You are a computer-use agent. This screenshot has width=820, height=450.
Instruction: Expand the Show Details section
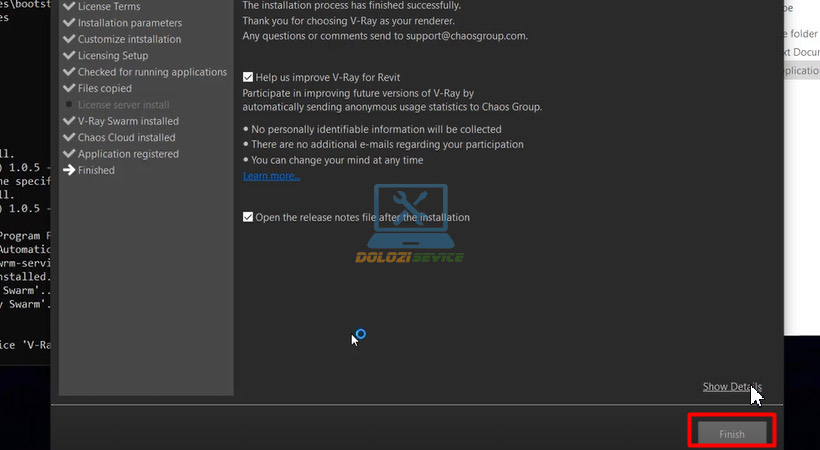pos(731,387)
